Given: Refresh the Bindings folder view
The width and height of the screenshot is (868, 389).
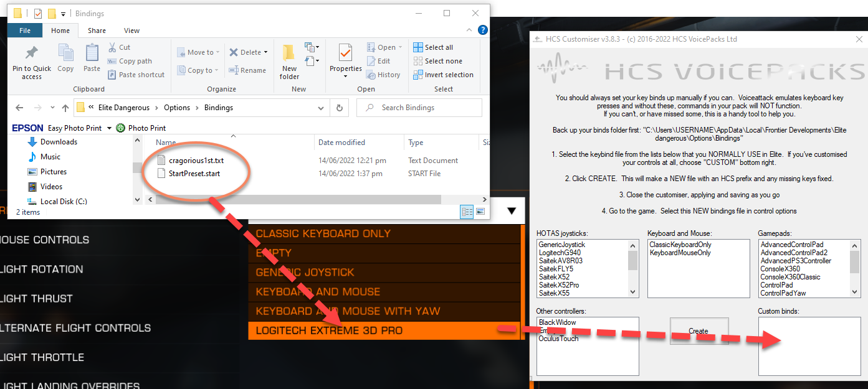Looking at the screenshot, I should [340, 108].
